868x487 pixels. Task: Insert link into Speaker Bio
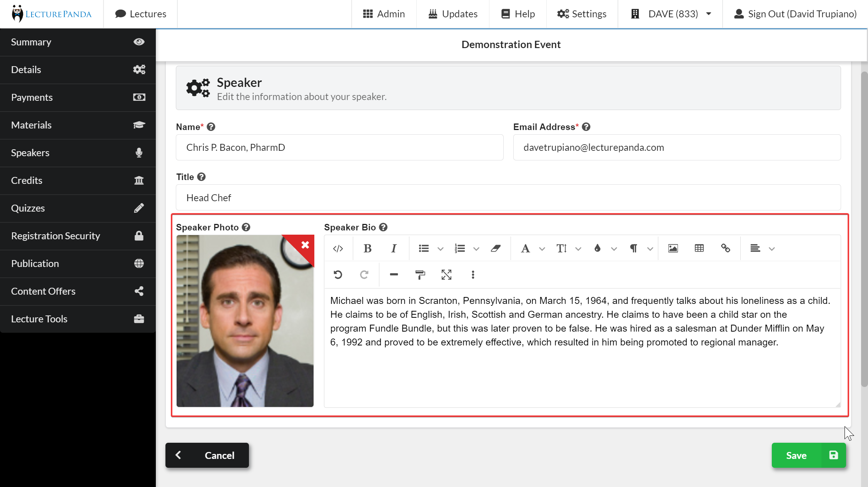(726, 249)
